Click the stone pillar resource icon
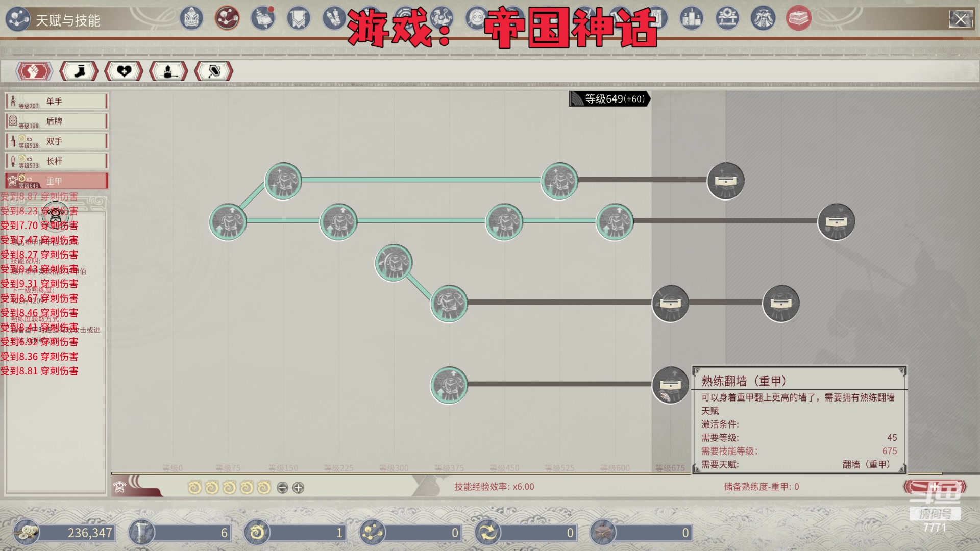980x551 pixels. click(x=142, y=533)
